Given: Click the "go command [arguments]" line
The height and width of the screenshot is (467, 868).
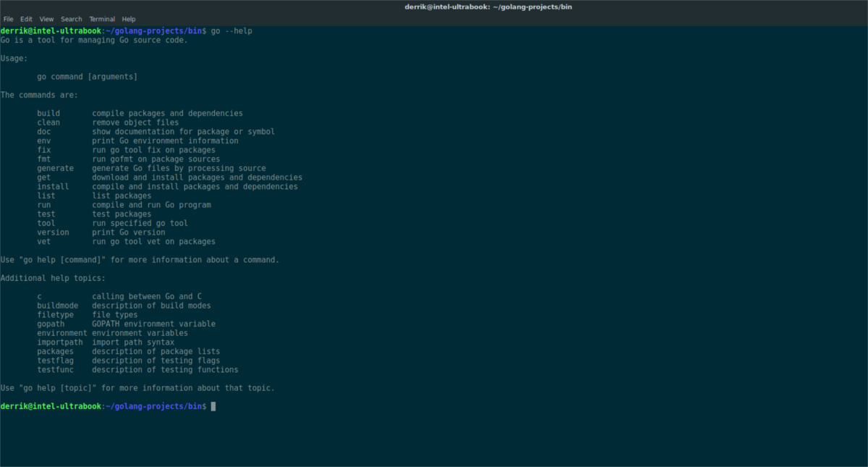Looking at the screenshot, I should coord(87,77).
